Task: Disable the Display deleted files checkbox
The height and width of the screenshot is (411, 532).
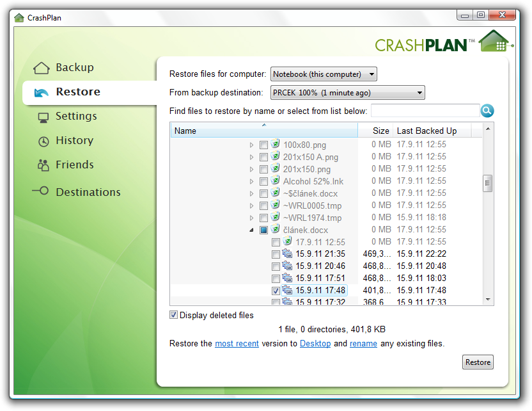Action: pos(173,315)
